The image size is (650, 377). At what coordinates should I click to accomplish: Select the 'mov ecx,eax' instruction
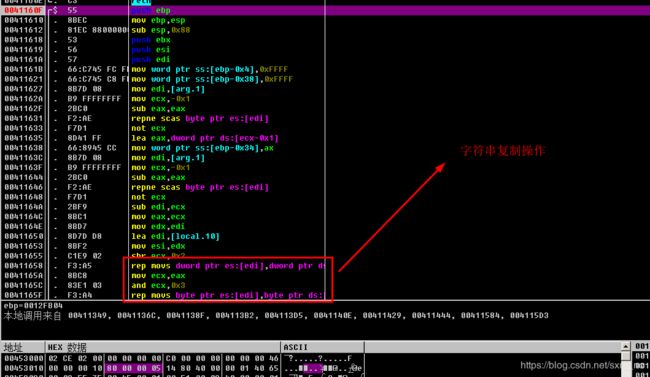158,276
